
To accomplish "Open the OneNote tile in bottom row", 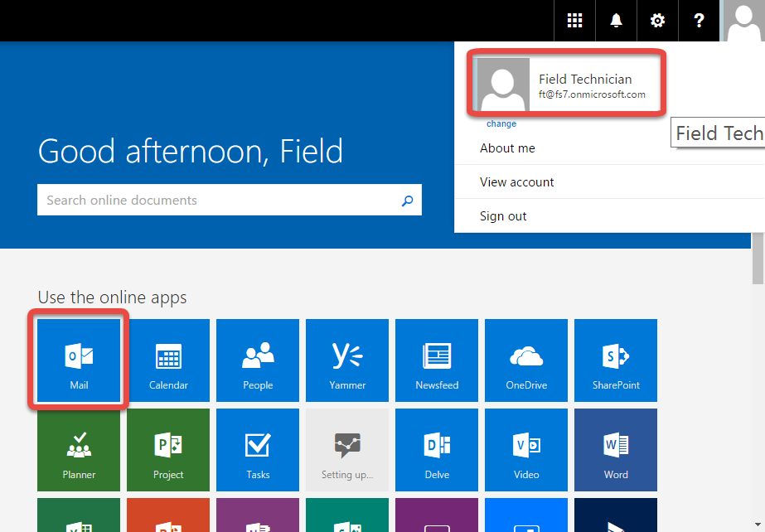I will pos(258,515).
